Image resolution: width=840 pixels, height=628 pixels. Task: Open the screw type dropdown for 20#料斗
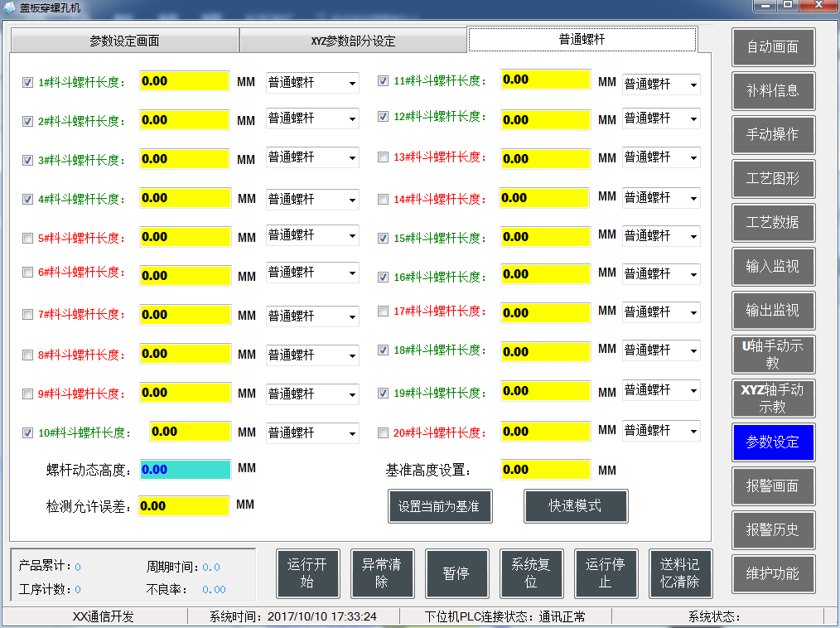(x=661, y=431)
